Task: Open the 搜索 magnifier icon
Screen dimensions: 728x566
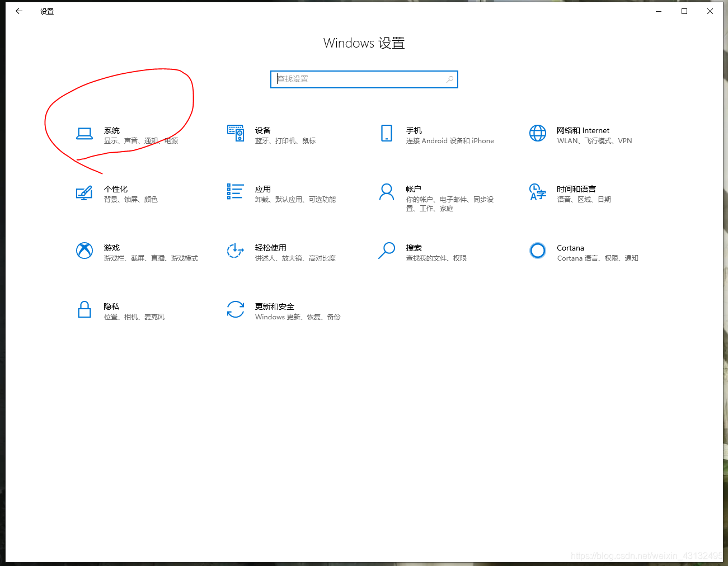Action: [387, 251]
